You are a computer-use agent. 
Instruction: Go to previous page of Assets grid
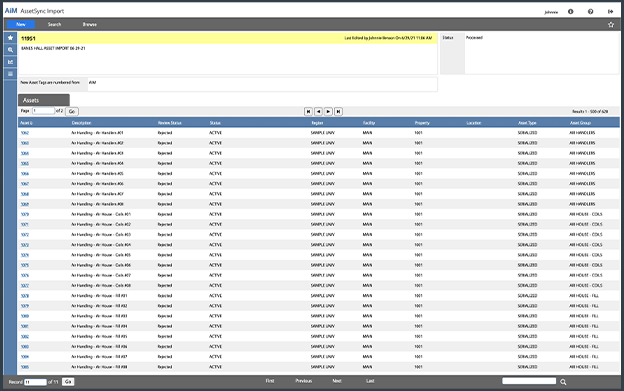tap(318, 112)
